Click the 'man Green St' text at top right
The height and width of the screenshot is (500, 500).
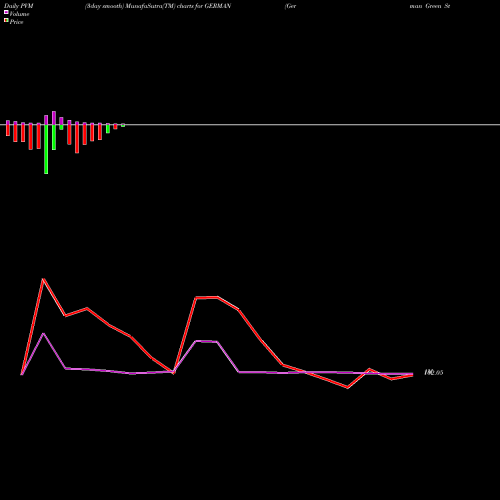430,6
